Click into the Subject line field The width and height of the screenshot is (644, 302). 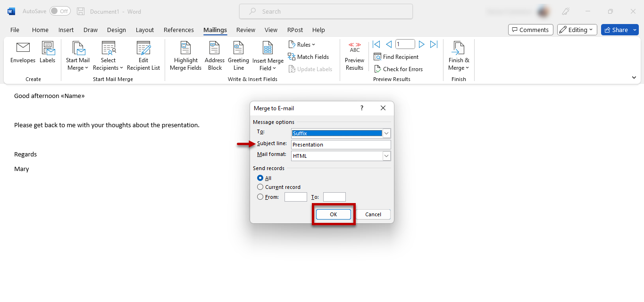341,145
